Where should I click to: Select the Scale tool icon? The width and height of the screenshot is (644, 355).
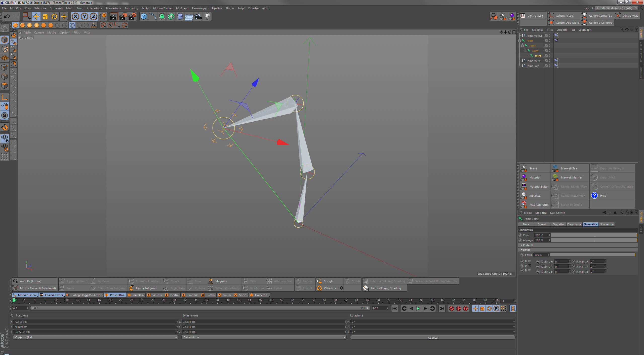45,17
